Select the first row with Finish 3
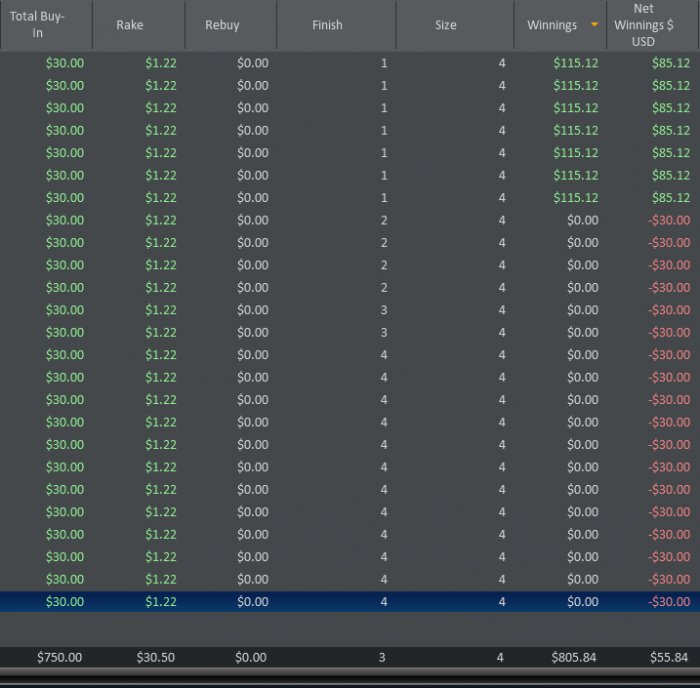700x688 pixels. tap(350, 310)
